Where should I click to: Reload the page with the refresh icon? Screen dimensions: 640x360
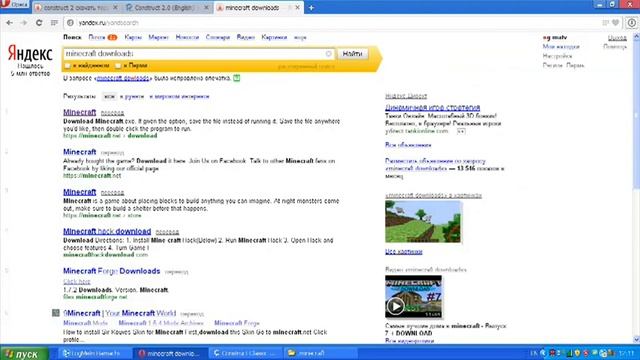(39, 23)
